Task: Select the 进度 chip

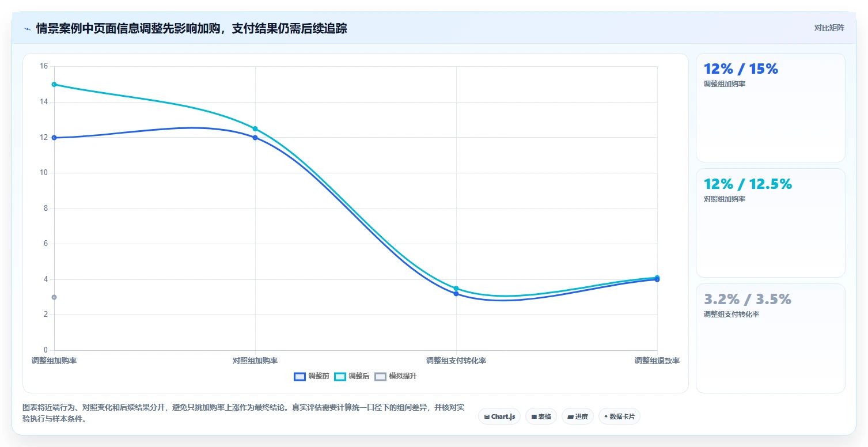Action: (x=577, y=416)
